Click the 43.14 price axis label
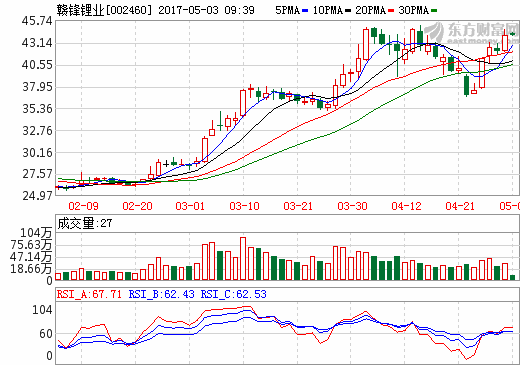520x365 pixels. pos(37,43)
